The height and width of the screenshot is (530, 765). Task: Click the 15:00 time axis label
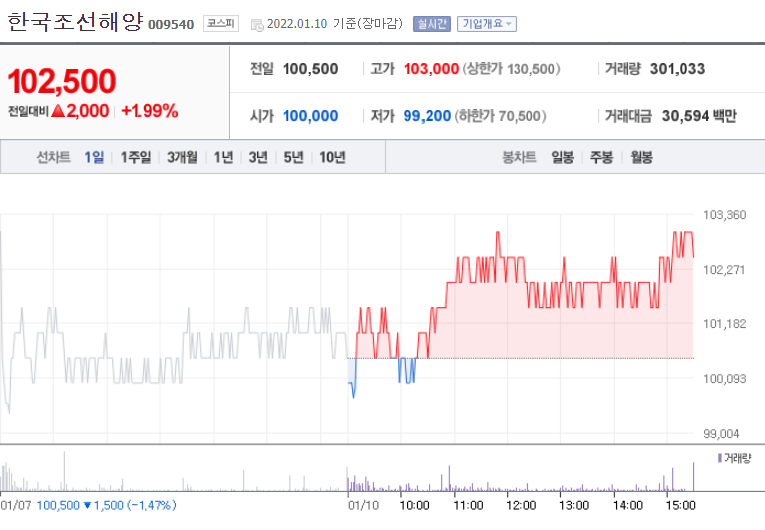680,506
